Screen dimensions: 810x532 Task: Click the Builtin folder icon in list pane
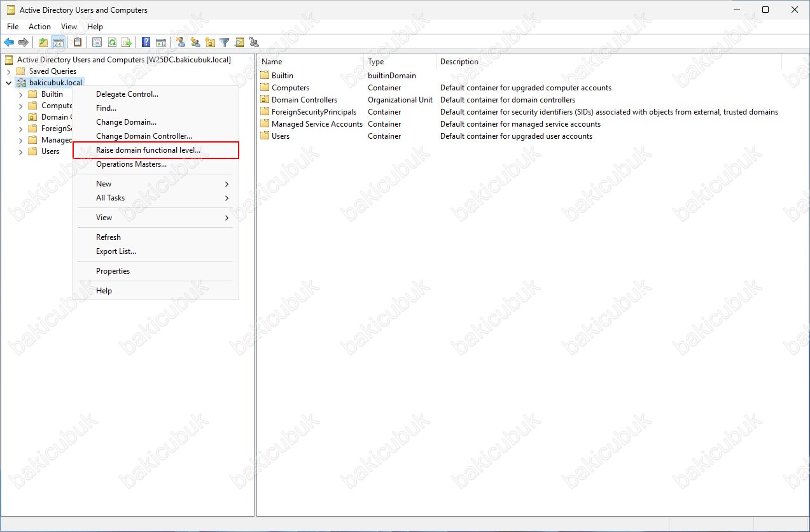point(265,75)
